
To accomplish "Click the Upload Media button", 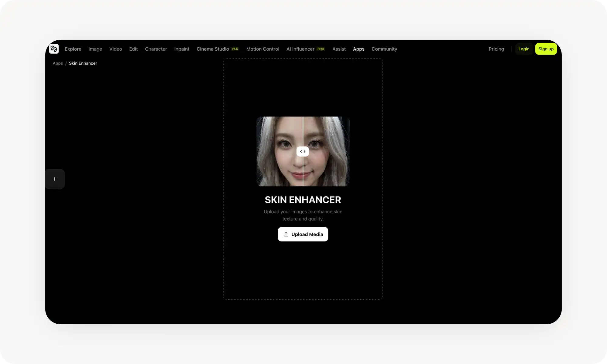I will click(x=303, y=234).
